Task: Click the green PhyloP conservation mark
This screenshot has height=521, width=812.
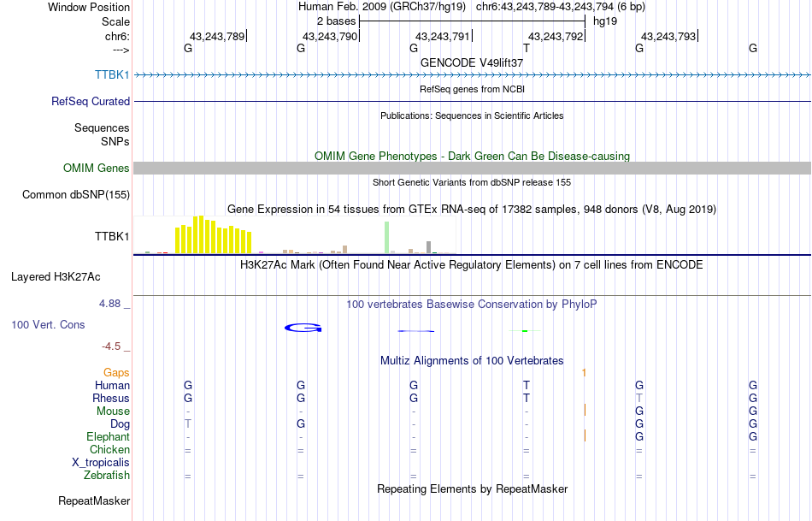Action: coord(525,331)
